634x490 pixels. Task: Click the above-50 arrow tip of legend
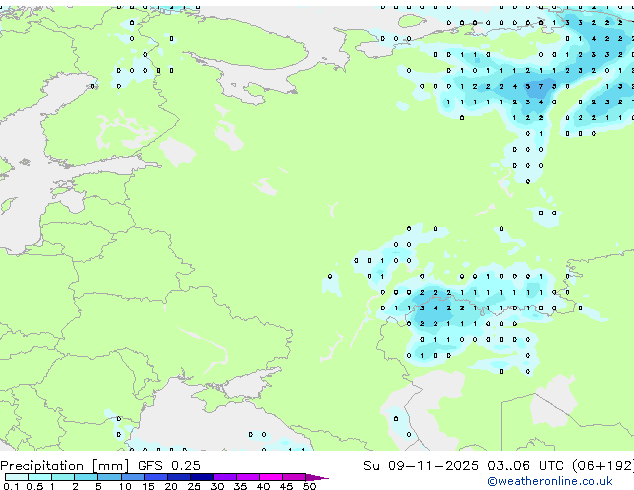317,477
